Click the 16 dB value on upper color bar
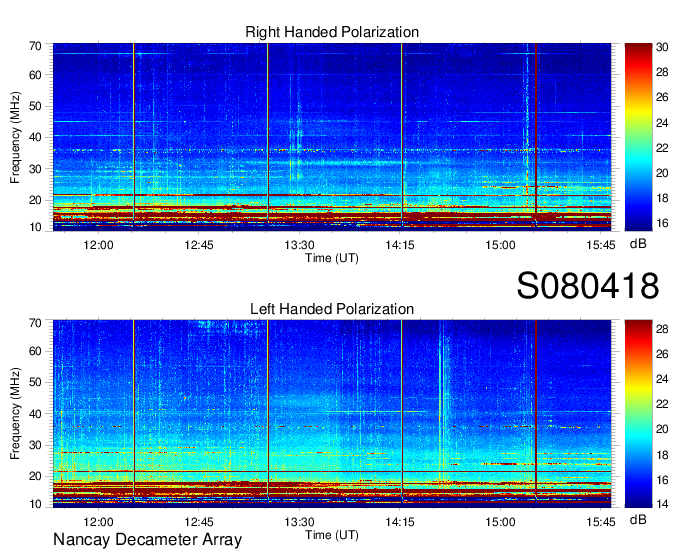680x552 pixels. 662,223
